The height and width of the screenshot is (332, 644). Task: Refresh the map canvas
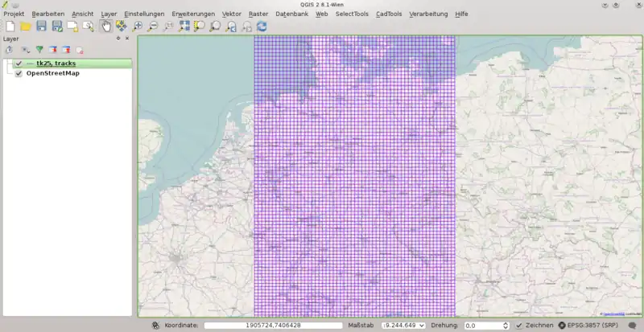pyautogui.click(x=262, y=27)
